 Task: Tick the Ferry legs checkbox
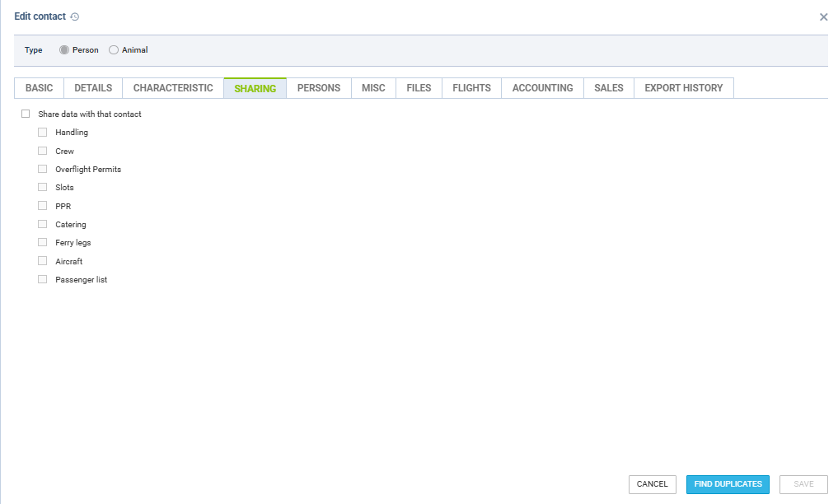coord(42,242)
